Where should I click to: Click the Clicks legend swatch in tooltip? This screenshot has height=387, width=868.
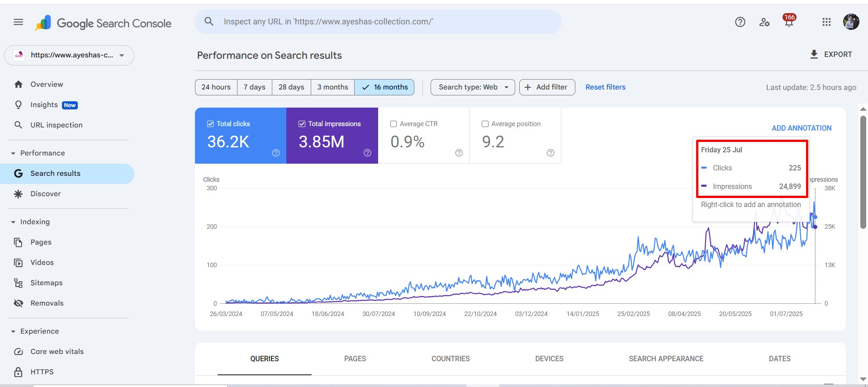pos(704,168)
